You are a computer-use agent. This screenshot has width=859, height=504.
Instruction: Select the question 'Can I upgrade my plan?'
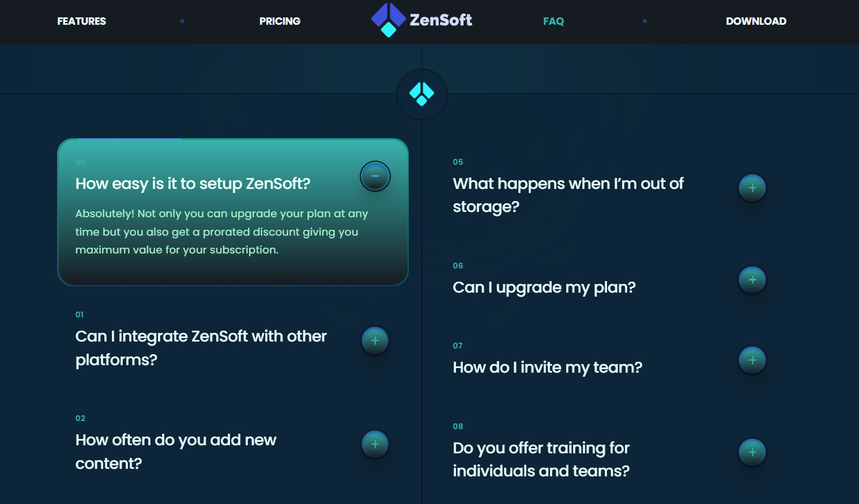544,287
